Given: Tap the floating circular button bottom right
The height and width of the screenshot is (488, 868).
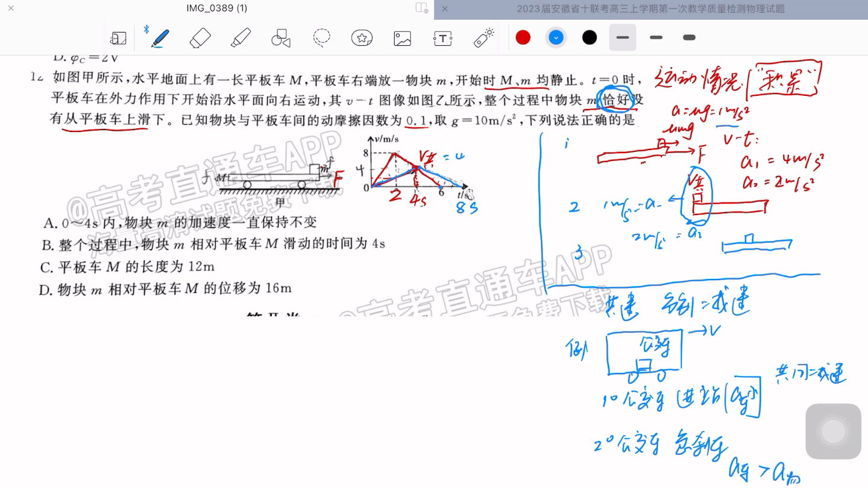Looking at the screenshot, I should click(x=833, y=431).
